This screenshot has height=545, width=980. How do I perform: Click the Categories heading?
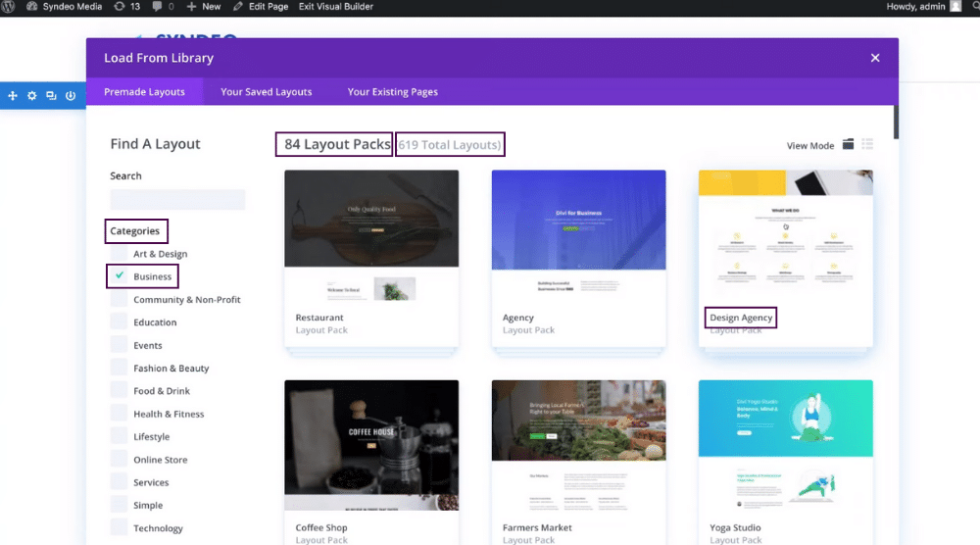tap(135, 230)
